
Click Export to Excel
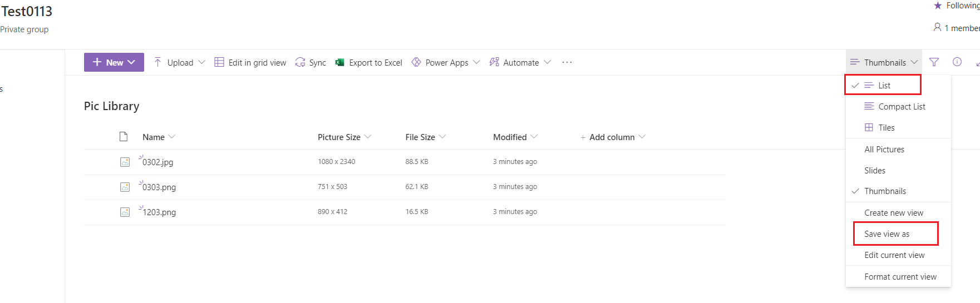[x=368, y=62]
